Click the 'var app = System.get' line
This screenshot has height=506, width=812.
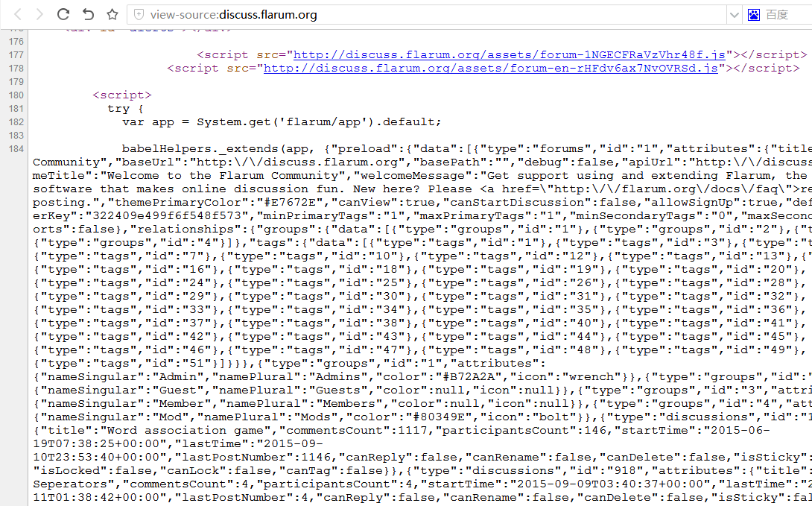click(282, 122)
